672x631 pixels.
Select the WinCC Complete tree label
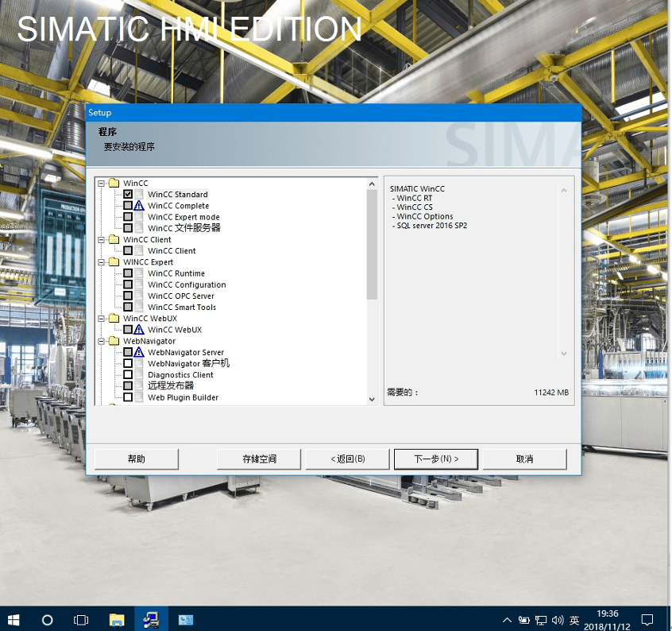point(178,206)
